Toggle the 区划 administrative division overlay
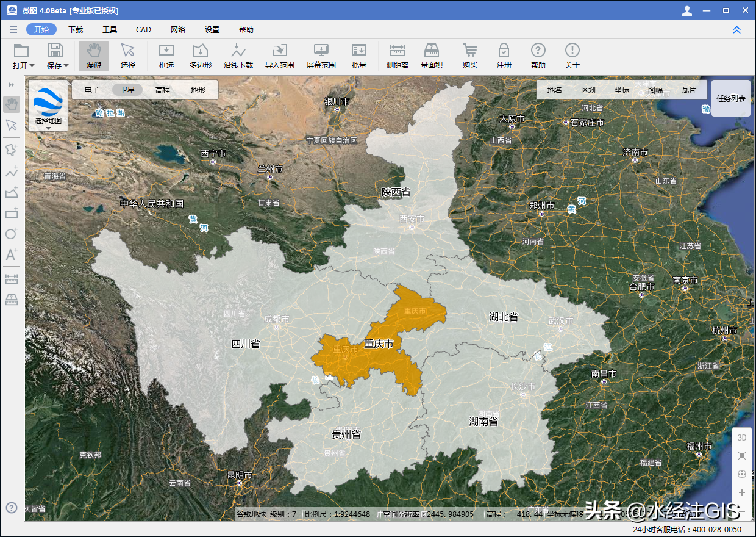The height and width of the screenshot is (537, 756). click(x=588, y=90)
